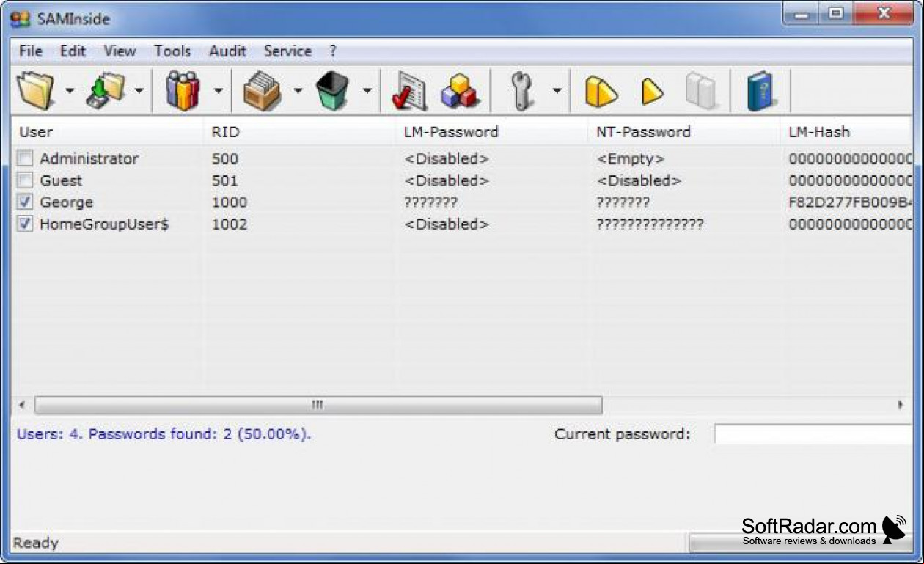This screenshot has width=924, height=564.
Task: Click the Guest <Disabled> NT-Password cell
Action: click(639, 180)
